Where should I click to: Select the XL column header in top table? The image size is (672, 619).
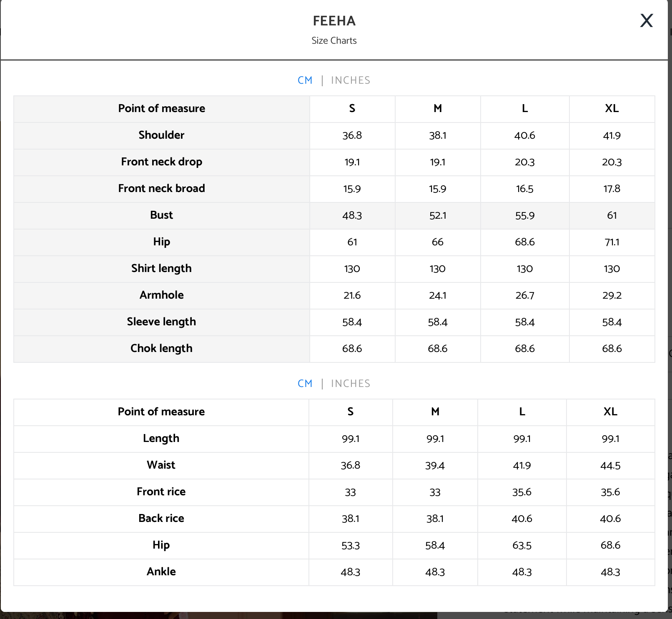612,108
